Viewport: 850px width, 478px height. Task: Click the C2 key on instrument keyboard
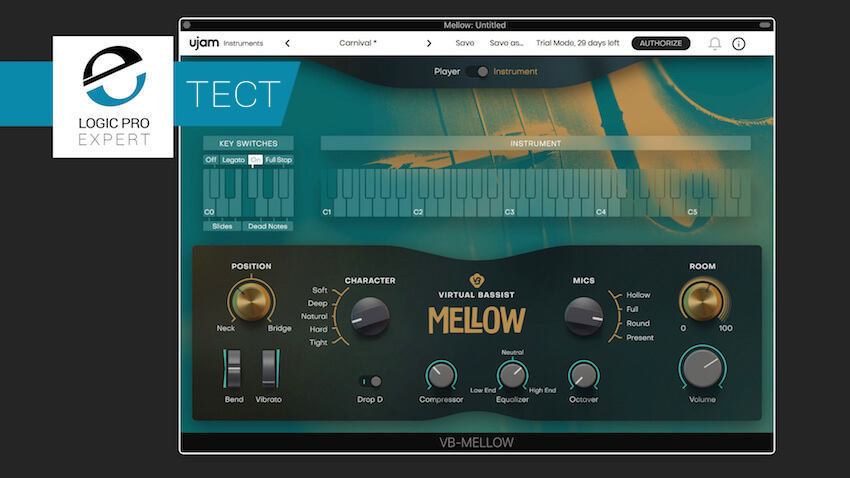[x=418, y=209]
